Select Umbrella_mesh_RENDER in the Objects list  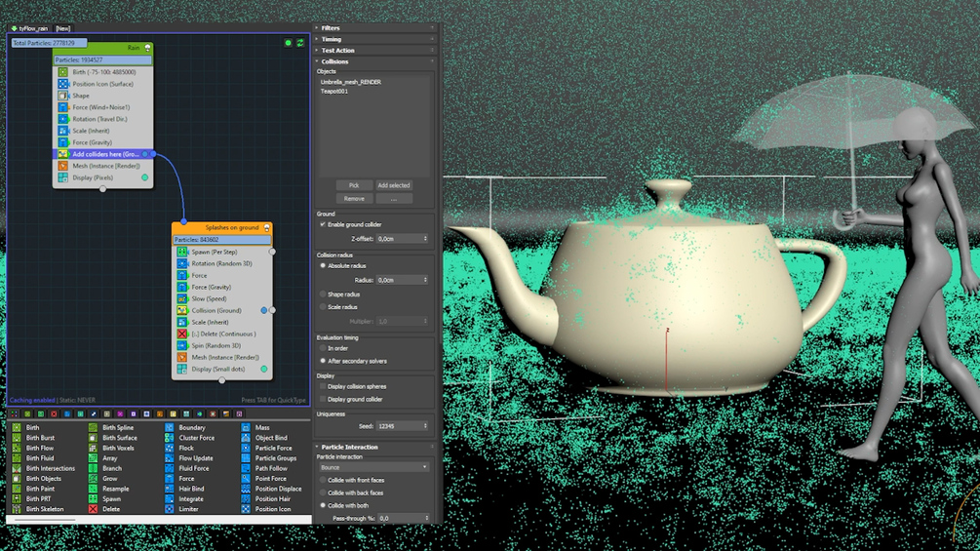[351, 83]
